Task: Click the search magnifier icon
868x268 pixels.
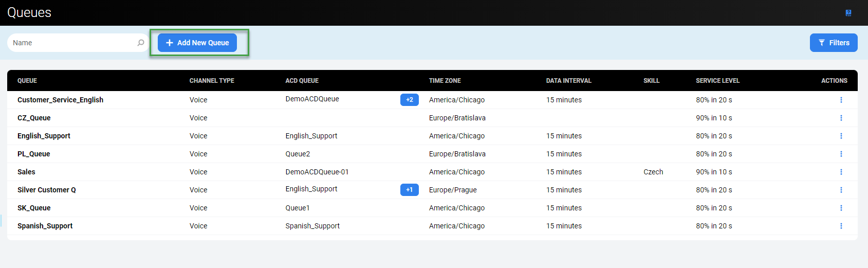Action: coord(140,43)
